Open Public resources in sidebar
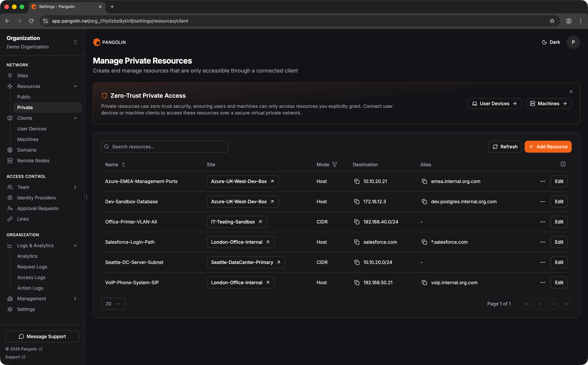The width and height of the screenshot is (588, 365). (24, 97)
